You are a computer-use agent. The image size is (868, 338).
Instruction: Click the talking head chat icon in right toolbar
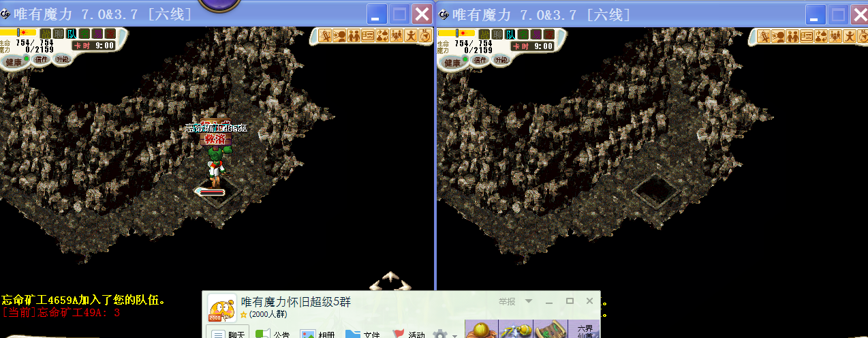tap(778, 35)
